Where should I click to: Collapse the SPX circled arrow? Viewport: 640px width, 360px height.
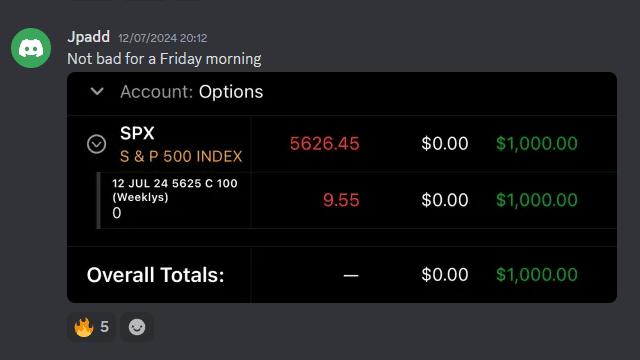(x=96, y=144)
